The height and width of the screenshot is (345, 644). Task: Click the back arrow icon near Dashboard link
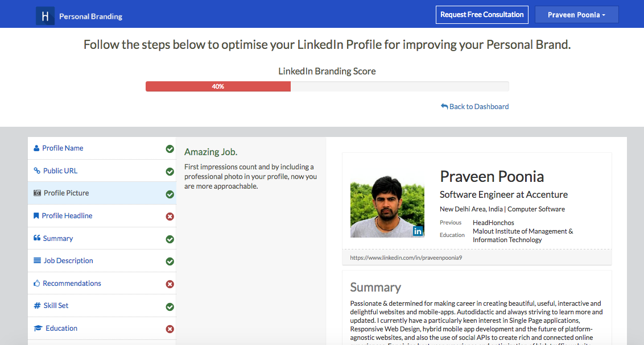[444, 106]
